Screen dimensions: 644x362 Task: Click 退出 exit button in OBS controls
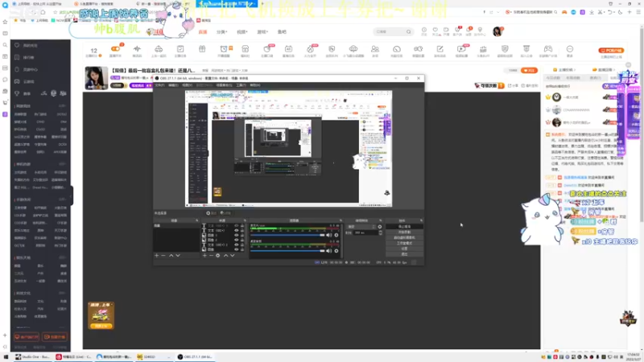pos(405,254)
